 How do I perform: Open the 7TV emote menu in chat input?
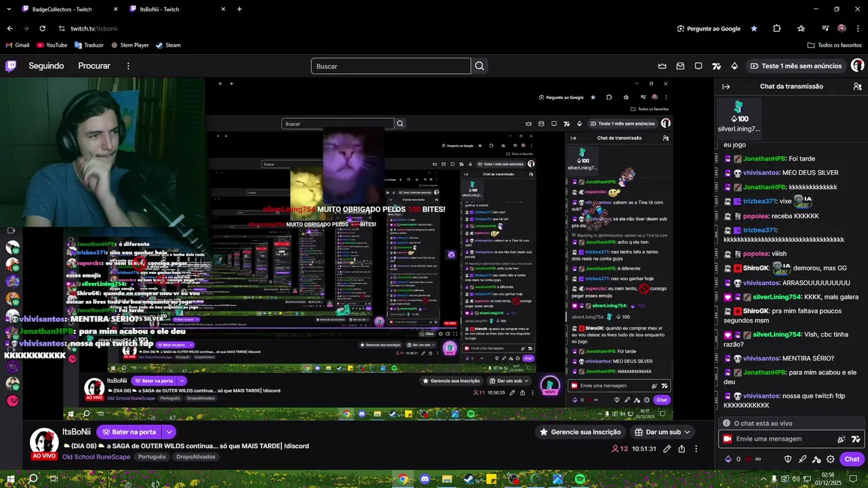tap(856, 439)
